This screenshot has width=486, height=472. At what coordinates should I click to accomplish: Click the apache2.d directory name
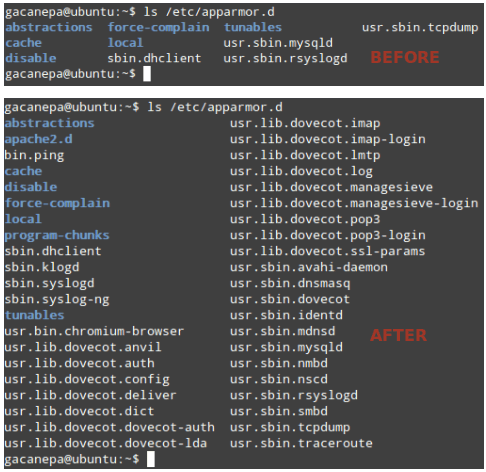(x=38, y=139)
